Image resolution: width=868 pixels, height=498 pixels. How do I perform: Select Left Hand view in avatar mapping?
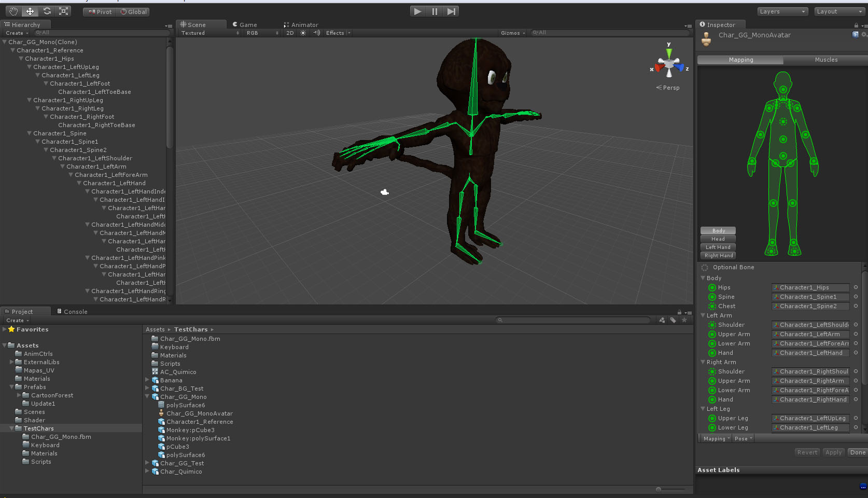(718, 247)
